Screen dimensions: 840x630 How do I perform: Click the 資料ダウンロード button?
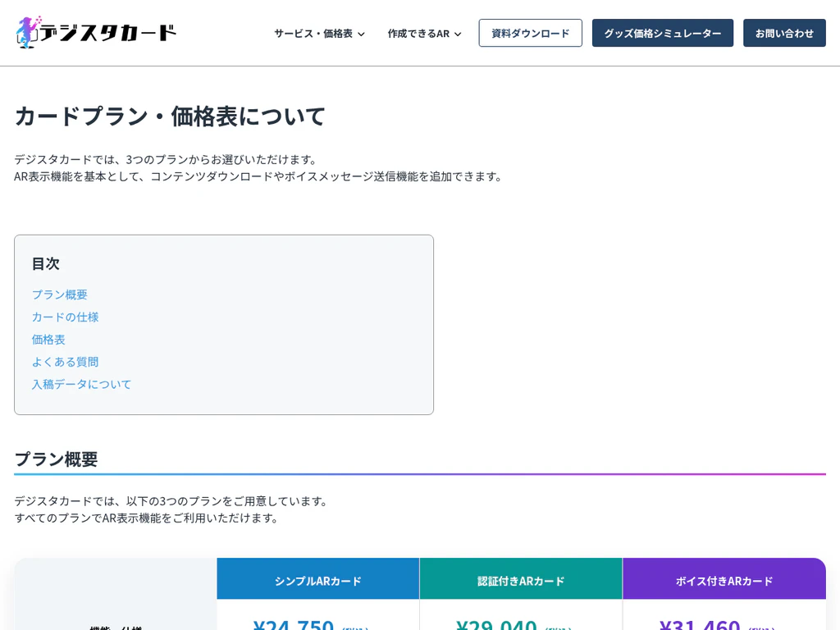[531, 33]
